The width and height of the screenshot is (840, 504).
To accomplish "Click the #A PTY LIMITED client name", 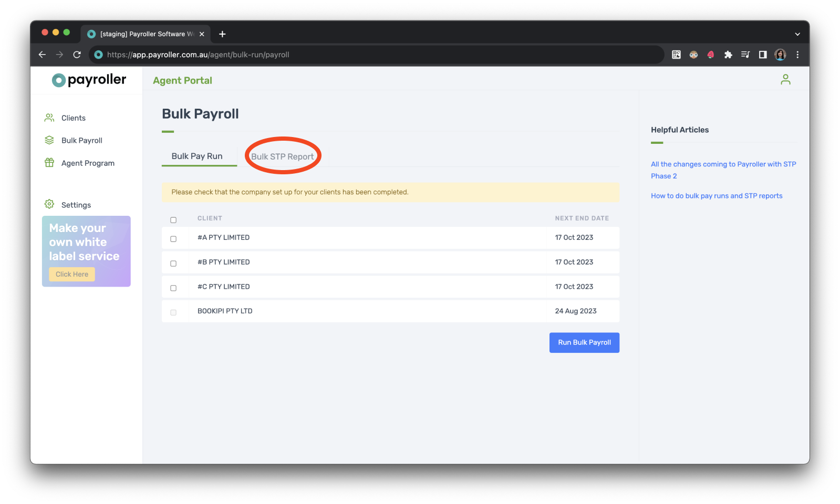I will click(x=223, y=238).
